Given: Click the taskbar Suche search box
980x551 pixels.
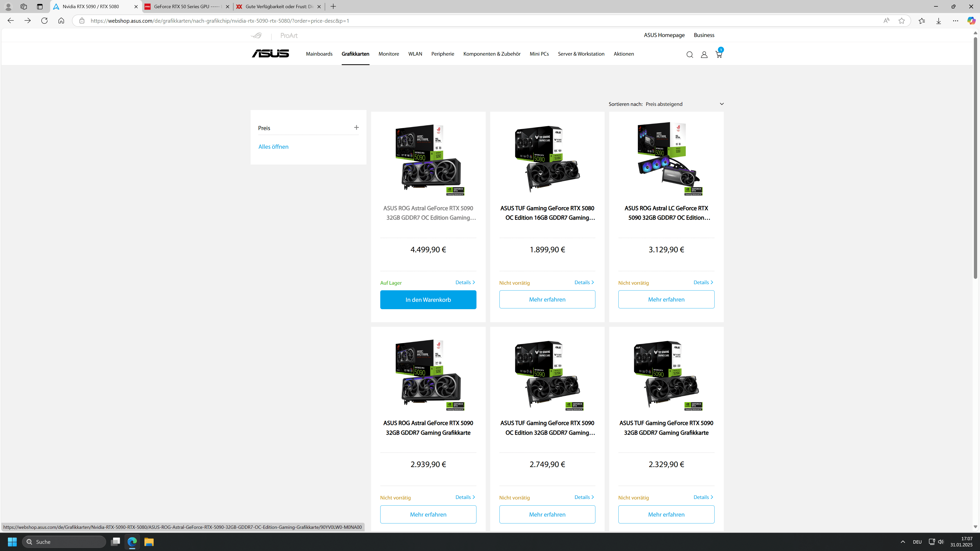Looking at the screenshot, I should [x=64, y=542].
